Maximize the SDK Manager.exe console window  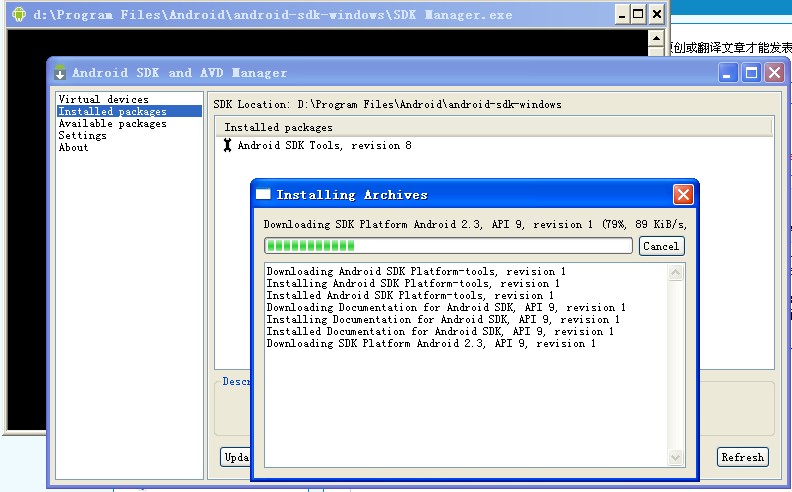tap(638, 14)
